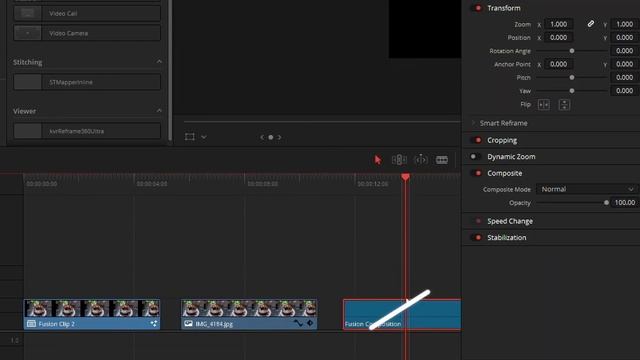This screenshot has width=640, height=360.
Task: Click the Yaw value field
Action: pyautogui.click(x=624, y=91)
